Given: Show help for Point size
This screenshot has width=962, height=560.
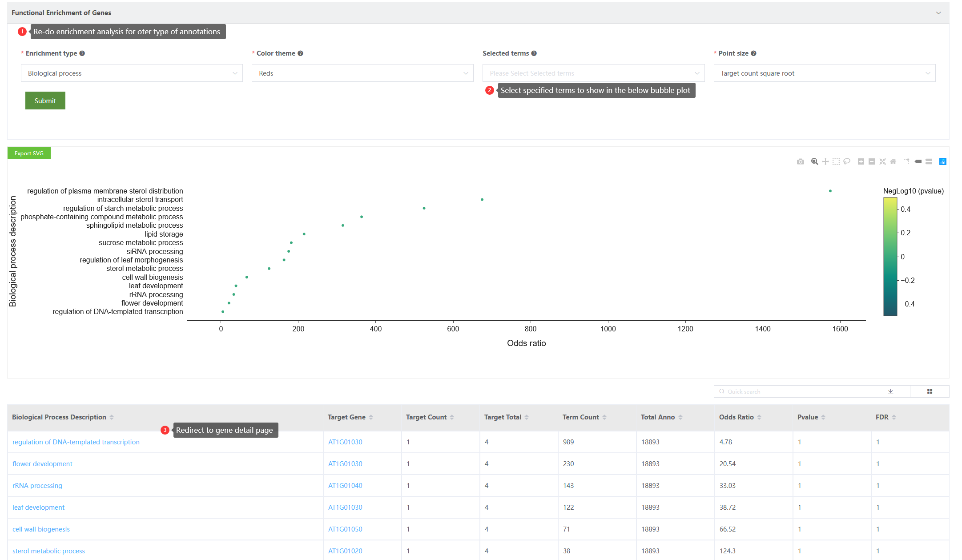Looking at the screenshot, I should (x=753, y=53).
